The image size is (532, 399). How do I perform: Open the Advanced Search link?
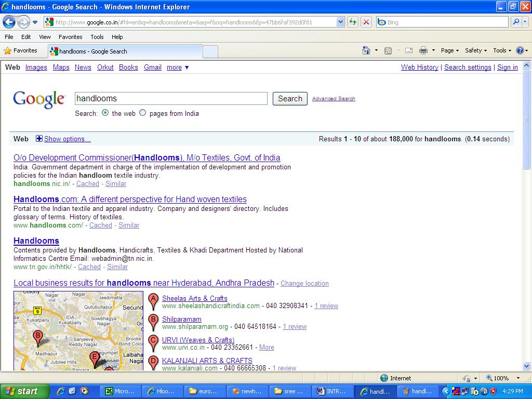(x=334, y=98)
